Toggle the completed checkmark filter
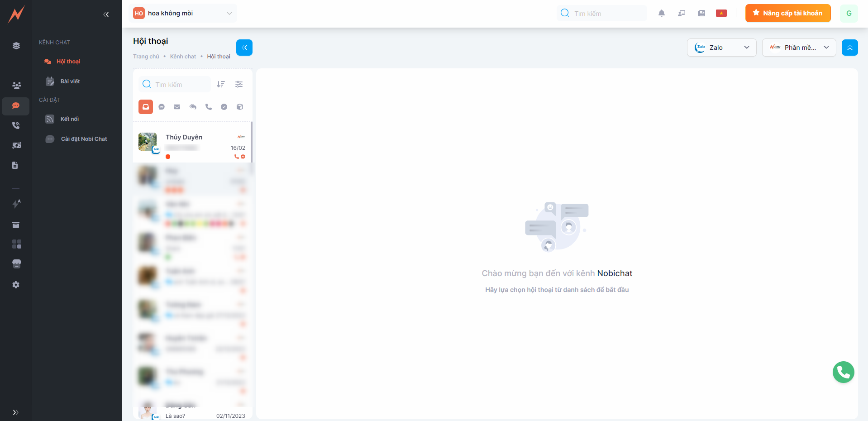The image size is (868, 421). click(224, 107)
